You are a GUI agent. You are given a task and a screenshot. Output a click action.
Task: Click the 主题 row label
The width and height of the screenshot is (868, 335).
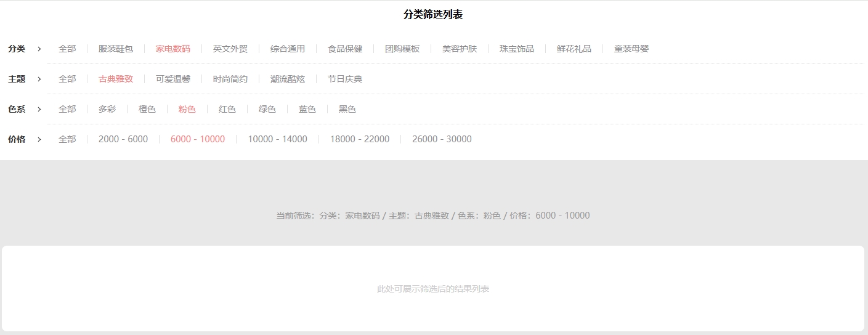[x=17, y=79]
